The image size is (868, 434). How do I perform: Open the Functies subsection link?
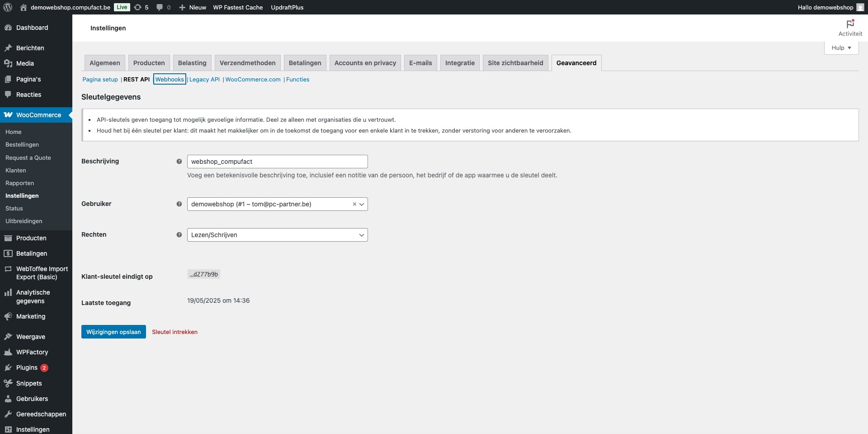pos(297,79)
